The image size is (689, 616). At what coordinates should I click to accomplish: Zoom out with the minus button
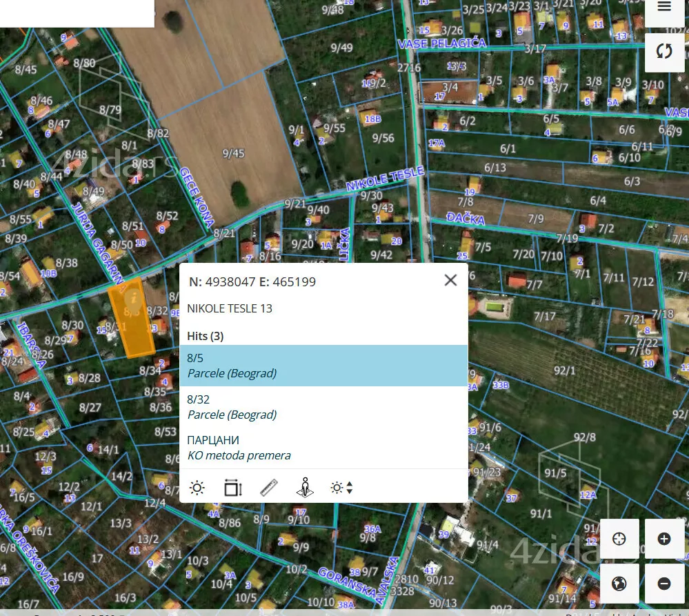(664, 584)
